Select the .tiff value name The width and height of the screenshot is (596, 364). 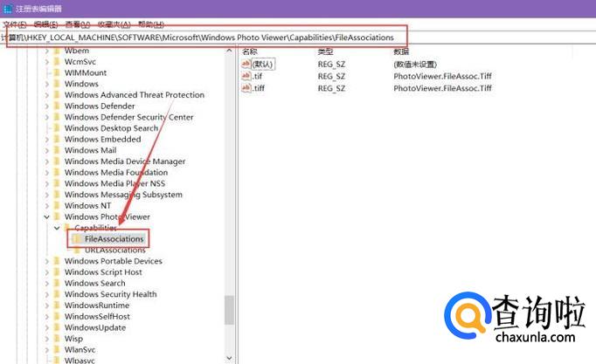pyautogui.click(x=259, y=88)
